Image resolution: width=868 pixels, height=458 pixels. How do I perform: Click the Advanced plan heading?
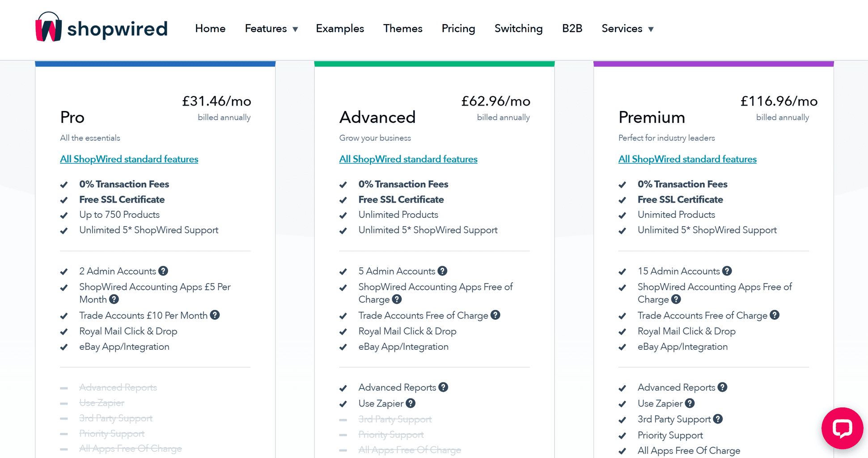377,117
